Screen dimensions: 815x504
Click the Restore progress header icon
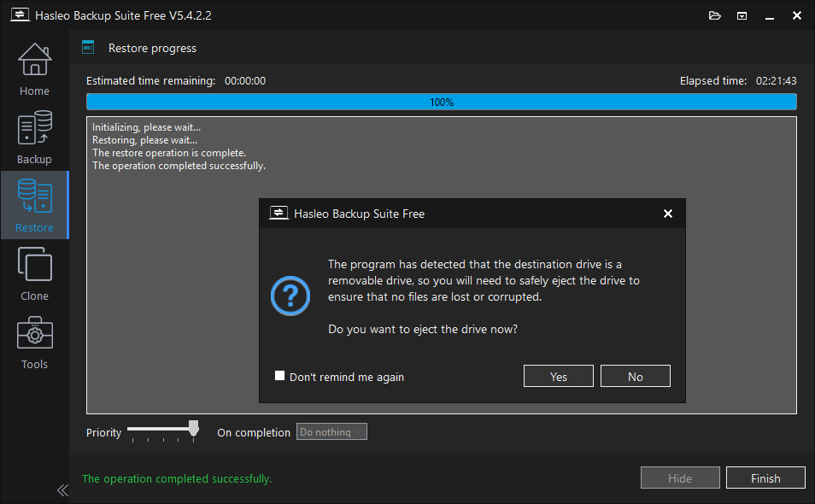point(88,47)
